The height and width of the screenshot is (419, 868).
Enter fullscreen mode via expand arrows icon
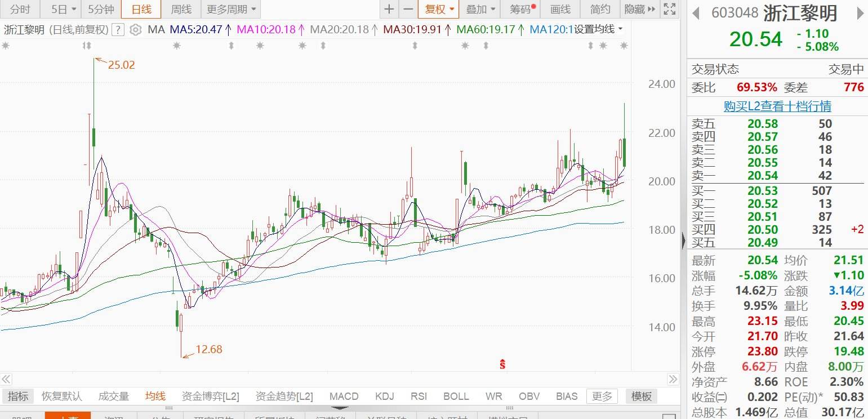coord(669,9)
